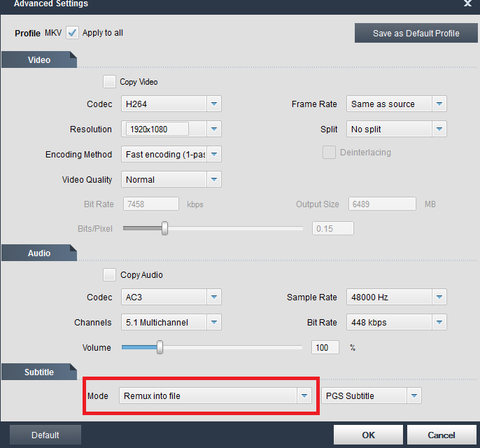Click the Volume 100 percent field
Viewport: 480px width, 448px height.
tap(325, 347)
